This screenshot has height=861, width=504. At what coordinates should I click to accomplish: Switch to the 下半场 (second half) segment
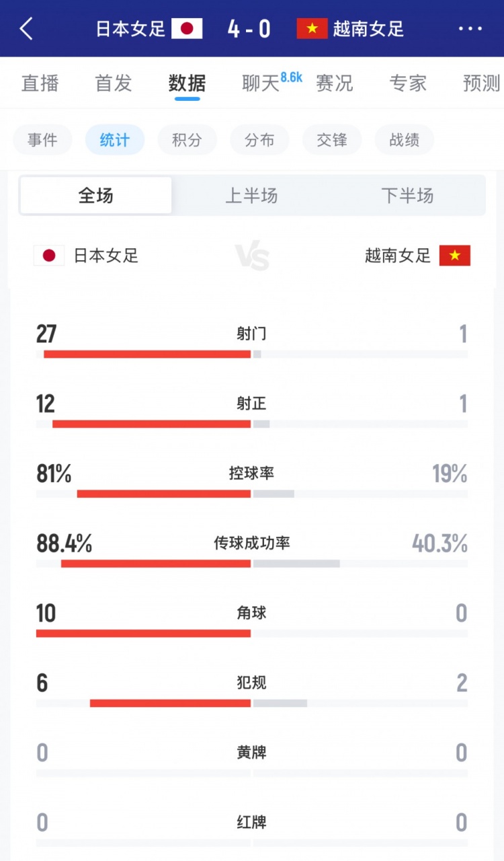408,195
